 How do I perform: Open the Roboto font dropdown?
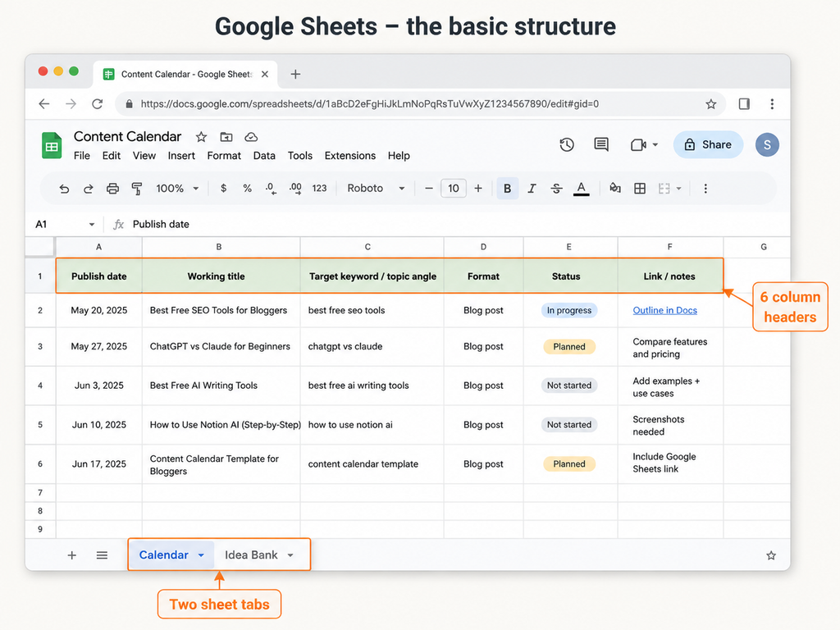pos(376,189)
